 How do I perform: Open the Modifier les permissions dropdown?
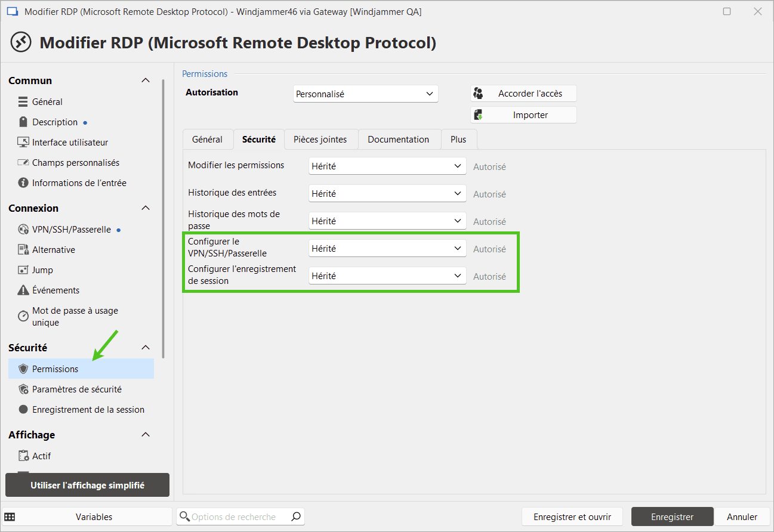click(387, 166)
